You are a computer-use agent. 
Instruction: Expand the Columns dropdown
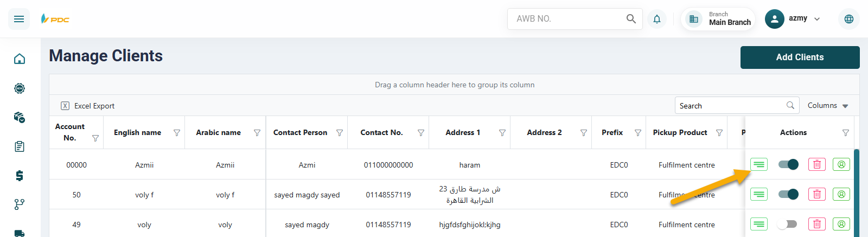tap(828, 106)
